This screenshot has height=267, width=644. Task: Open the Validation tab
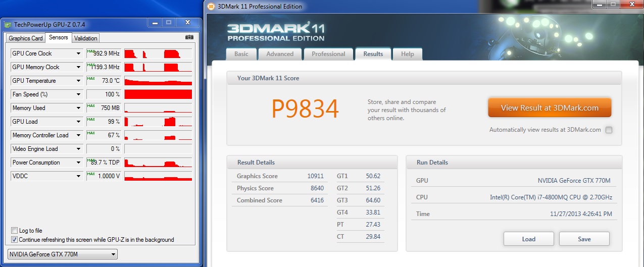point(85,38)
